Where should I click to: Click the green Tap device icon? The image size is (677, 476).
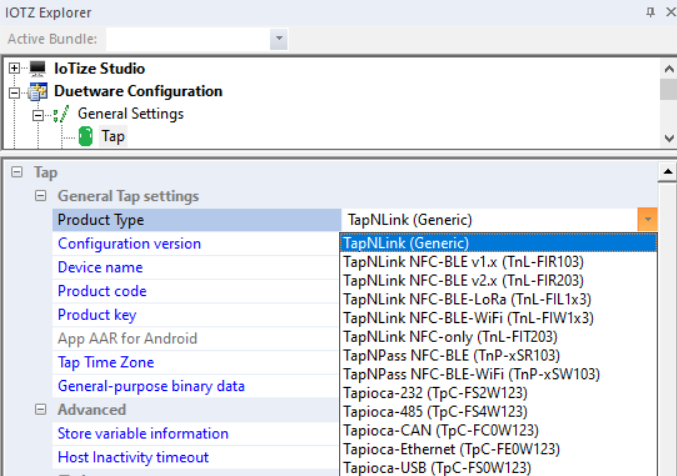[85, 136]
